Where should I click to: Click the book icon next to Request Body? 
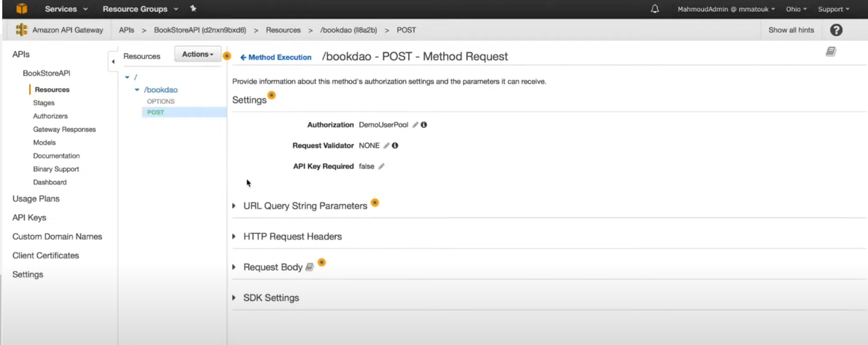(x=309, y=267)
